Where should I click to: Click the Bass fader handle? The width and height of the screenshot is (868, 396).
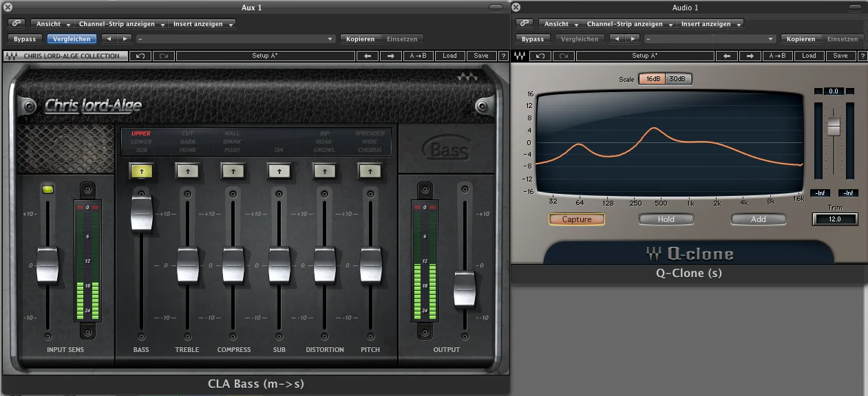pyautogui.click(x=141, y=213)
